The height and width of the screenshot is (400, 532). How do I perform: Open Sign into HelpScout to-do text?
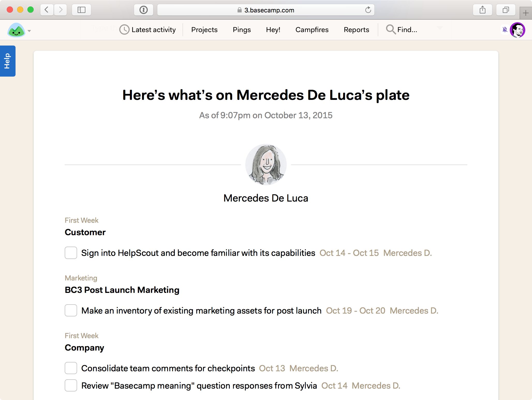click(x=198, y=253)
